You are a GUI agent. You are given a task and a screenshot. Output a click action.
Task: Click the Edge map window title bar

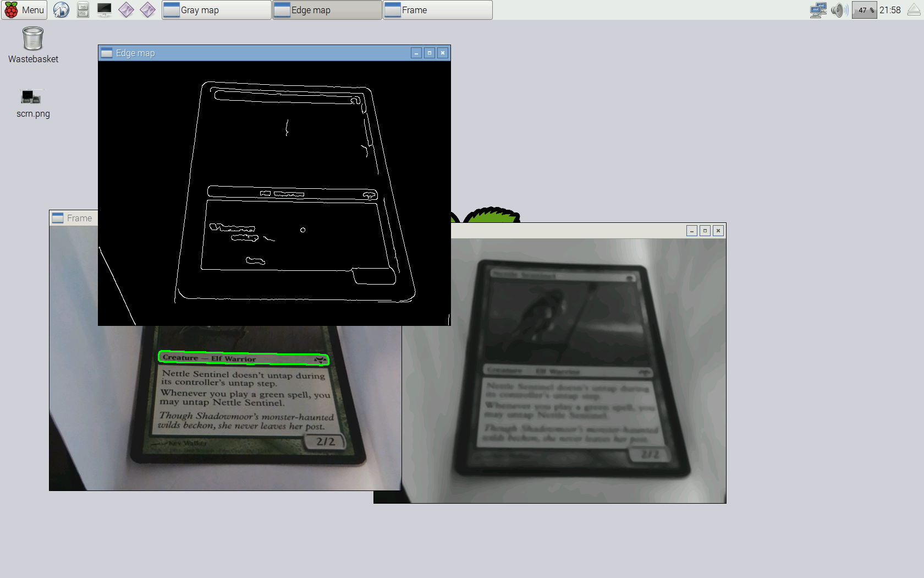(274, 53)
